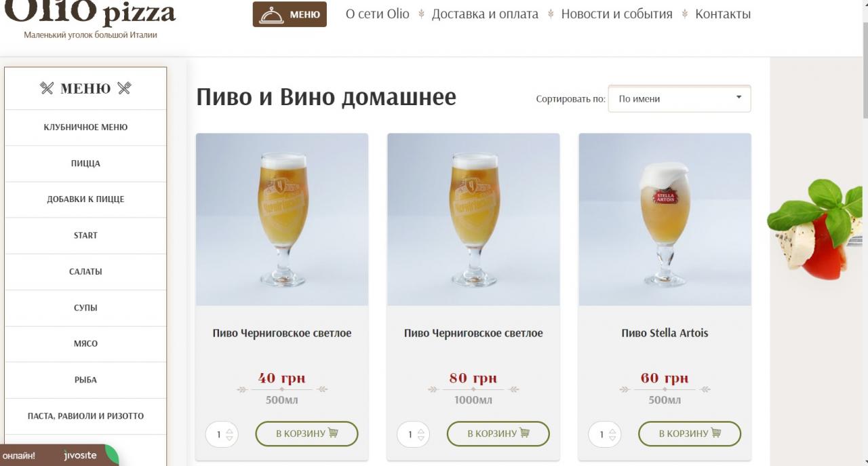Screen dimensions: 868x466
Task: Click the cart icon for the 500мл Черниговское beer
Action: pyautogui.click(x=333, y=433)
